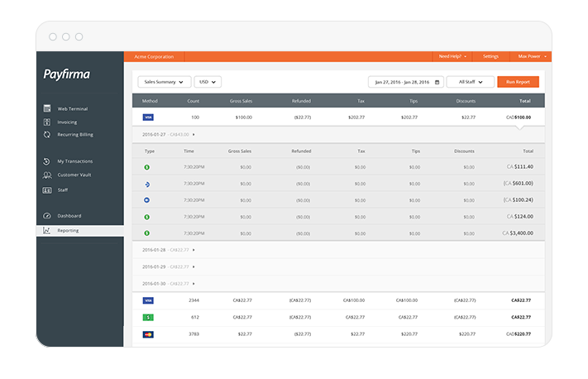Click the Reporting chart icon
Screen dimensions: 588x379
46,230
